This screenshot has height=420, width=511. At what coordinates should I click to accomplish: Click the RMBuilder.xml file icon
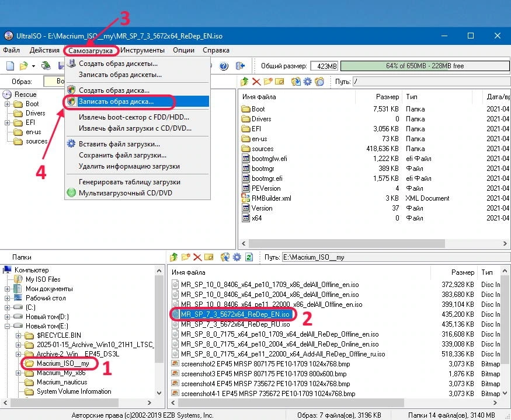point(245,198)
